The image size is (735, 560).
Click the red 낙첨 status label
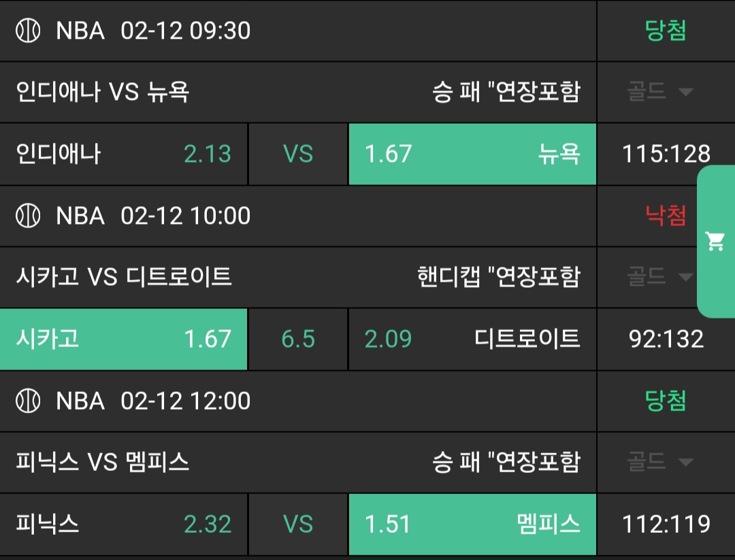[666, 216]
